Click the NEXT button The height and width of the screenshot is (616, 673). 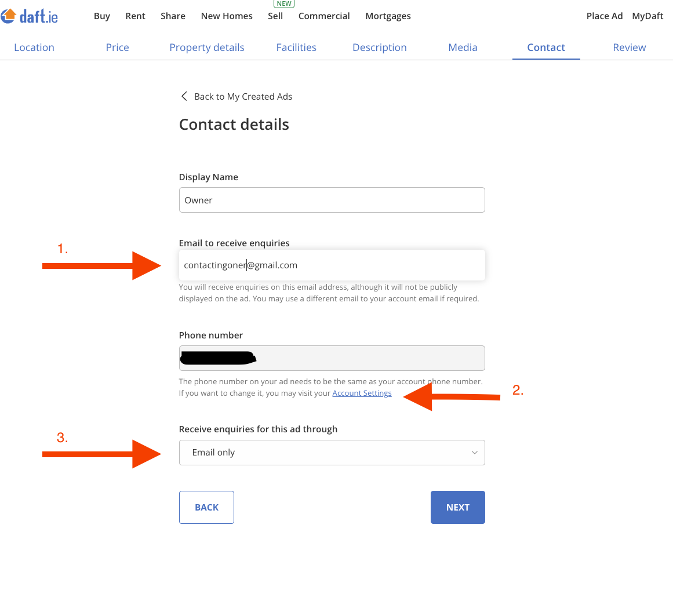pyautogui.click(x=457, y=507)
